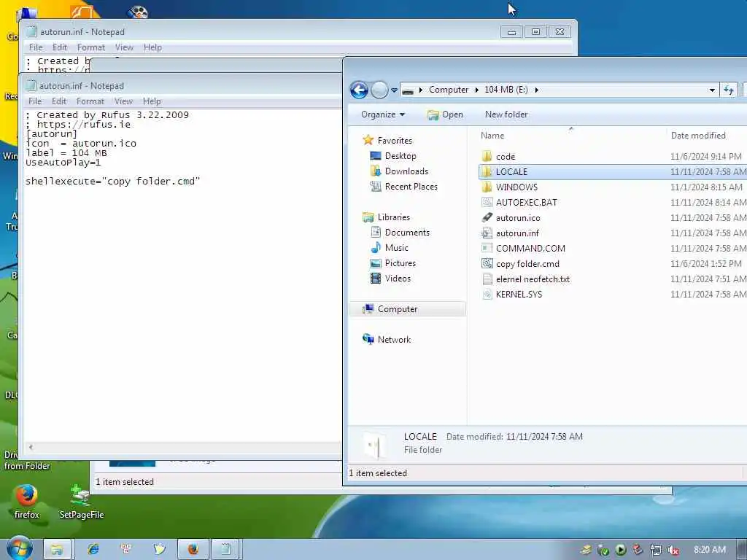Click the 8:20 AM system clock
The width and height of the screenshot is (747, 560).
(x=709, y=550)
